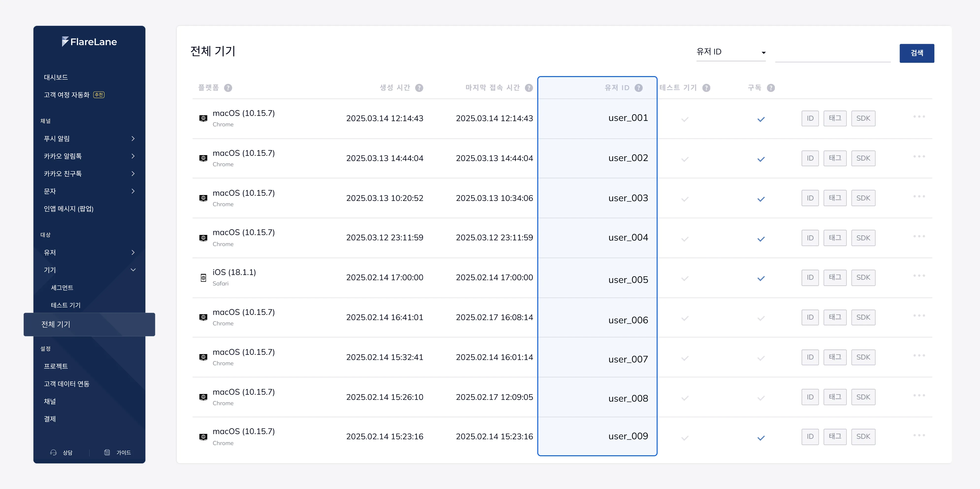Select 테스트 기기 in the sidebar

coord(66,305)
